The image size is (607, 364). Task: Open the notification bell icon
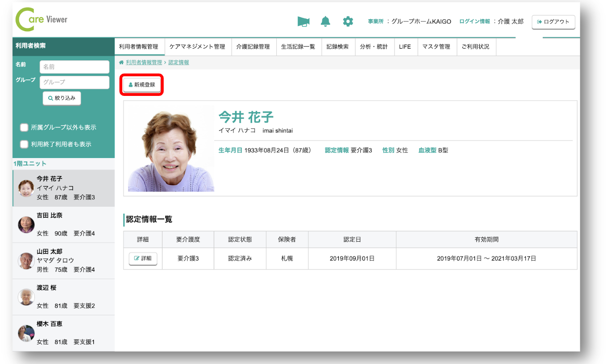coord(325,21)
